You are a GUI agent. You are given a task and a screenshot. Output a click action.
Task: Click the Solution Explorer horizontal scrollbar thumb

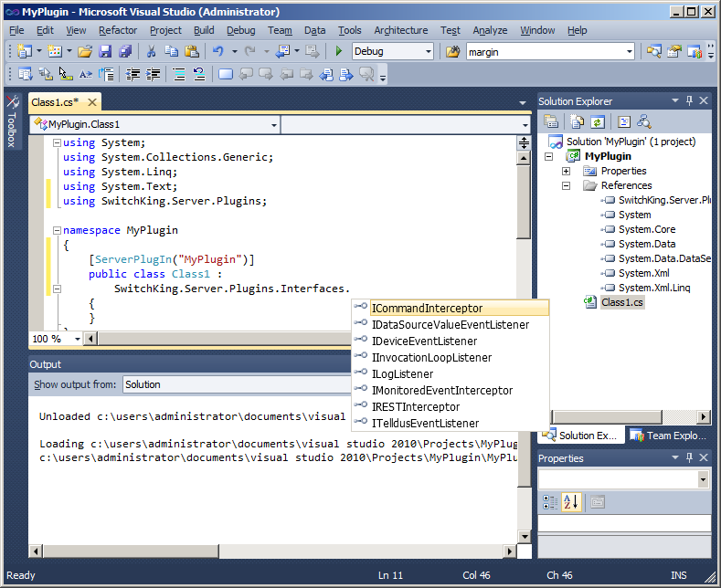607,416
